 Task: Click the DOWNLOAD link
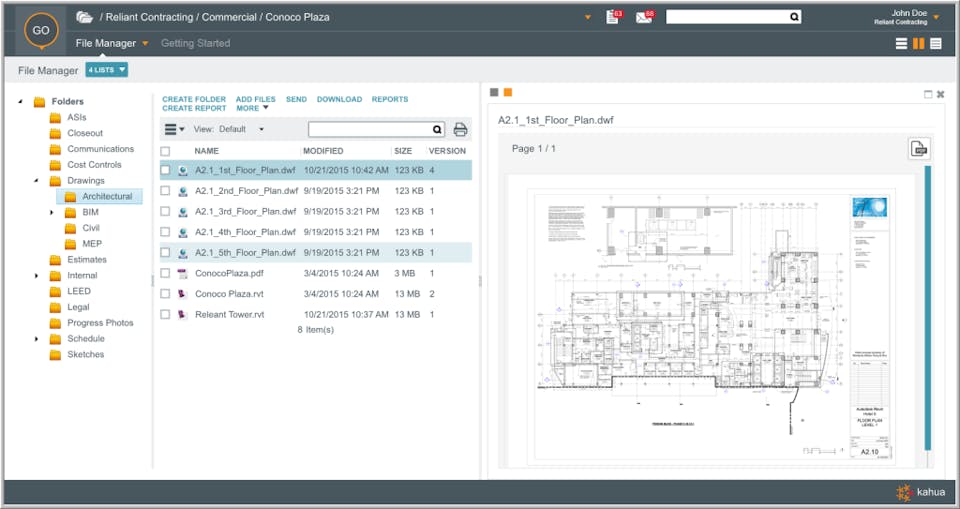[x=339, y=99]
